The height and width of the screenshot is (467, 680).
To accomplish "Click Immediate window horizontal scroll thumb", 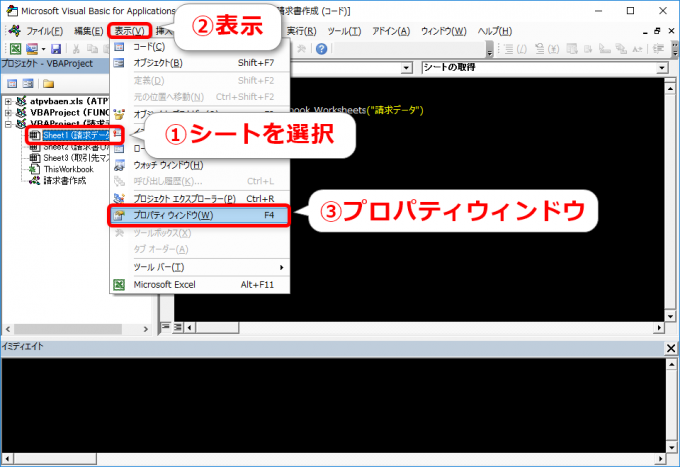I will [54, 458].
